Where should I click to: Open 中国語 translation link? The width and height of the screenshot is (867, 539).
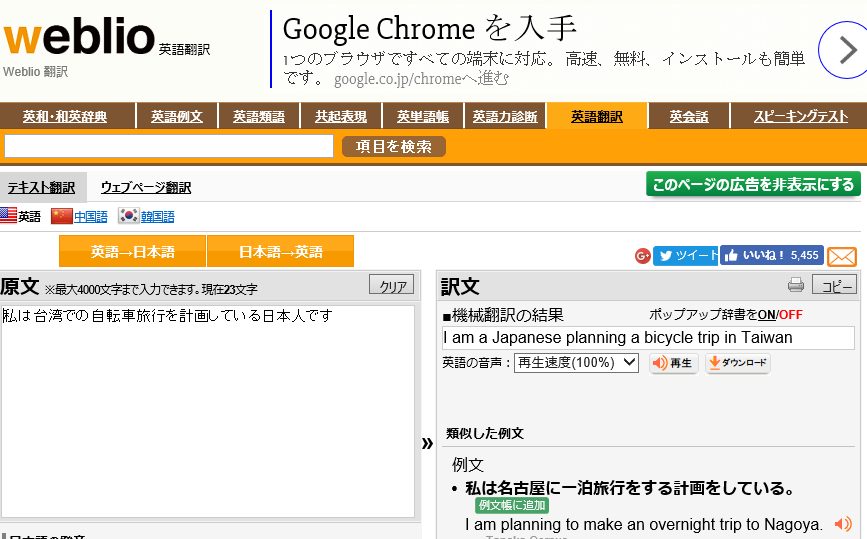point(91,216)
